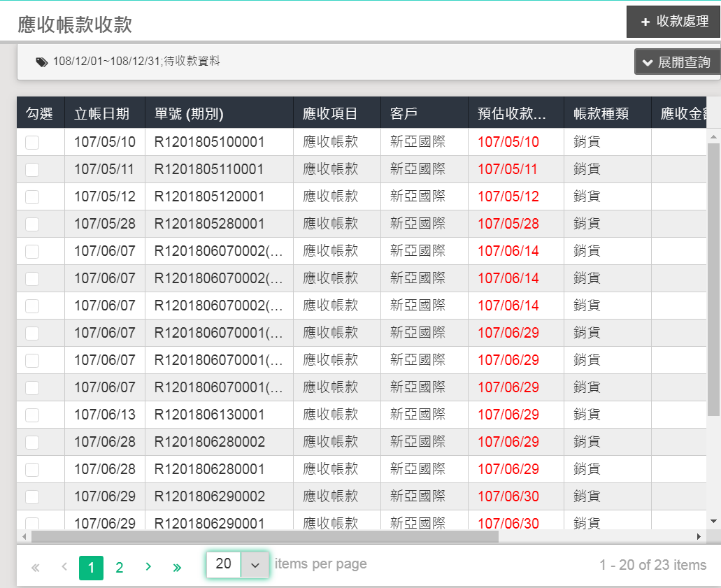Click the vertical scrollbar thumb
This screenshot has width=721, height=588.
713,280
